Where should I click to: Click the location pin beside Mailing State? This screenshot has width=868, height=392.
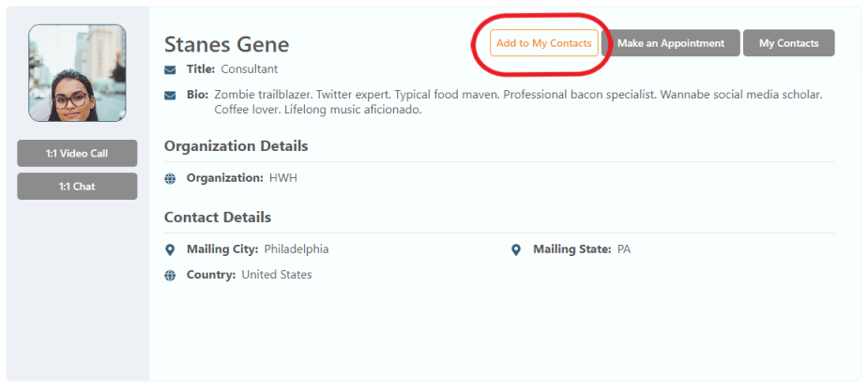click(x=516, y=249)
